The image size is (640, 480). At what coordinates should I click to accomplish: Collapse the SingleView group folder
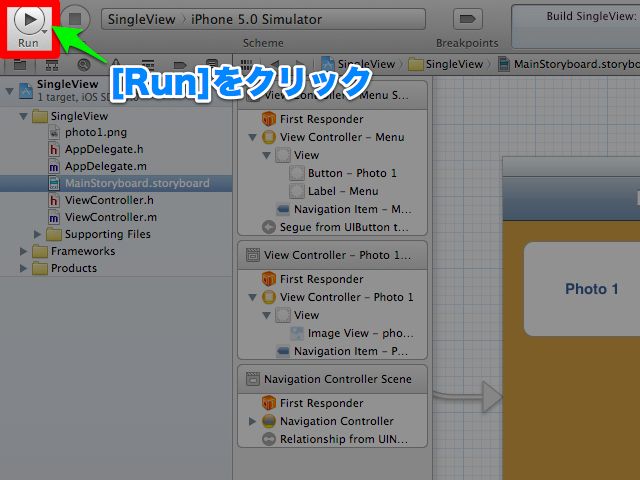[23, 116]
